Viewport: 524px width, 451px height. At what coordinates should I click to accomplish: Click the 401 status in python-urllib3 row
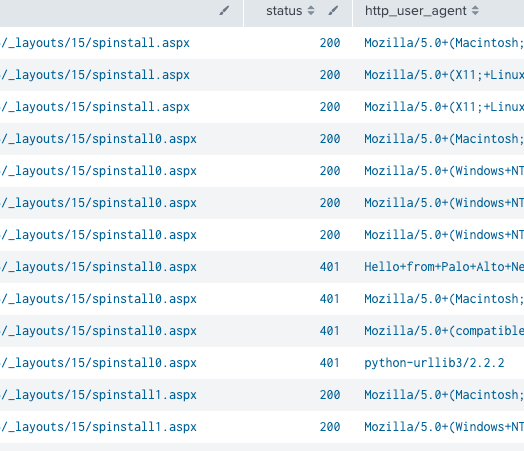click(330, 363)
